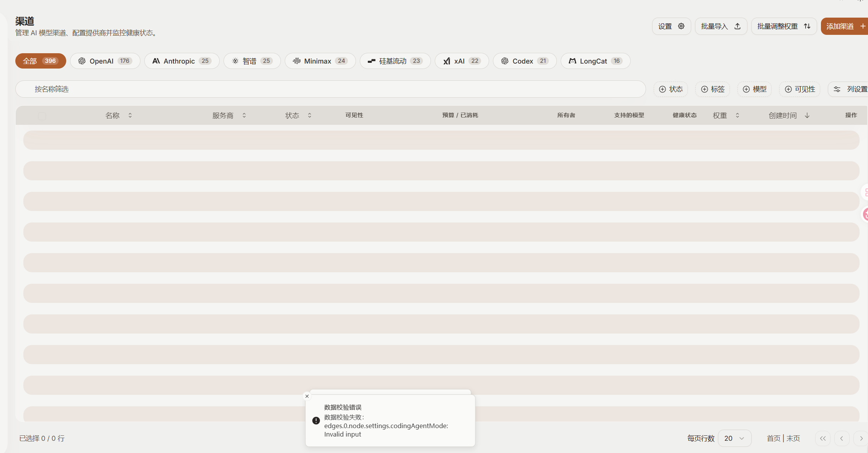868x453 pixels.
Task: Select the 全部 396 filter tab
Action: [x=41, y=61]
